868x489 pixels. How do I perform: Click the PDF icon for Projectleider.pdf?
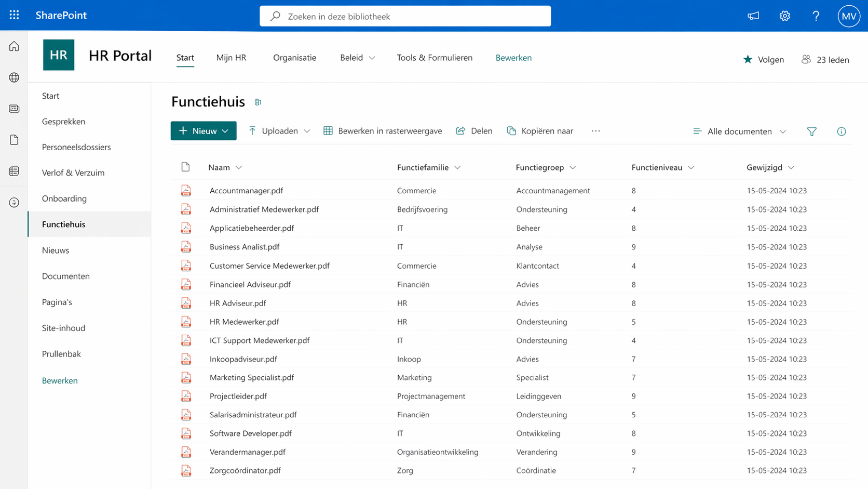pyautogui.click(x=186, y=396)
